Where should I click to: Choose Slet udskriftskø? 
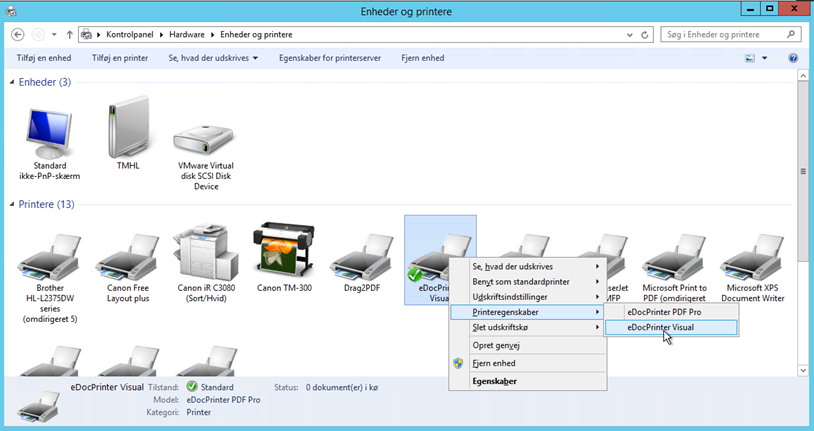click(x=528, y=327)
